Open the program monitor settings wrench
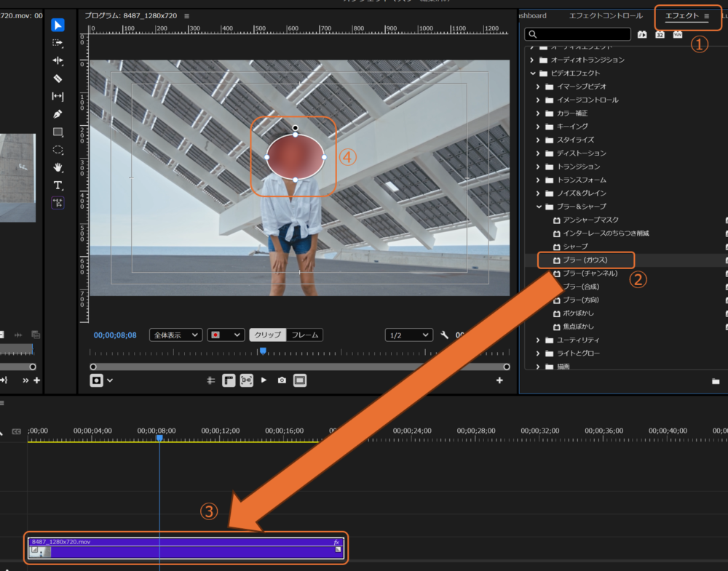 point(444,335)
